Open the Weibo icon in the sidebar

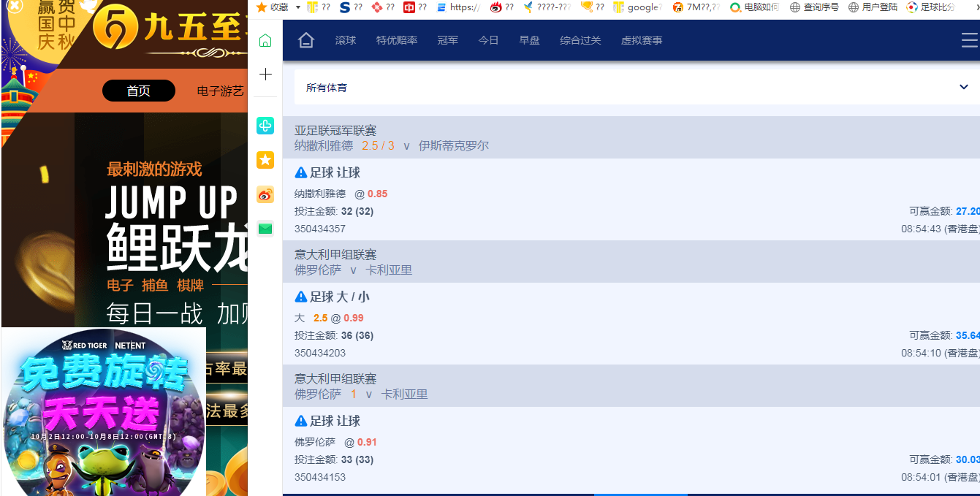(265, 194)
